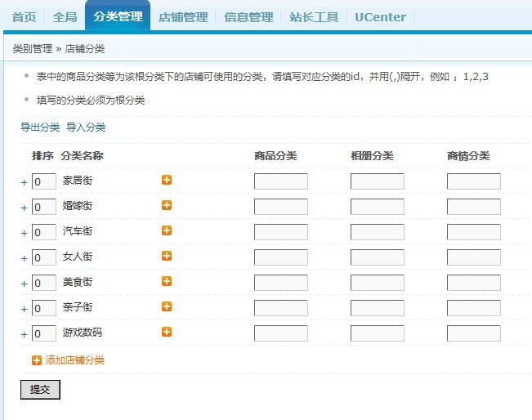Focus the 商情分类 field for 婚嫁街
The width and height of the screenshot is (532, 420).
(x=474, y=207)
